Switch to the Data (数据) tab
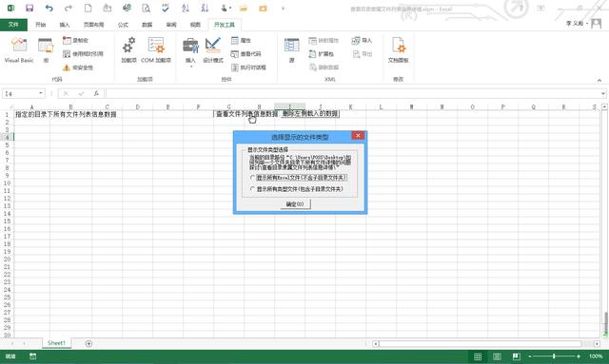609x364 pixels. point(147,25)
